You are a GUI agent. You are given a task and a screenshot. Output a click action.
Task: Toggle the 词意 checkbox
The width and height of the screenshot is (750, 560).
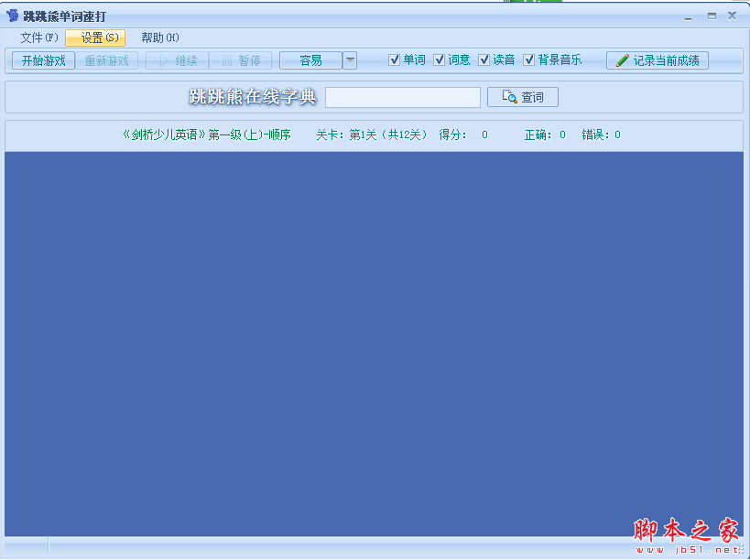click(439, 60)
